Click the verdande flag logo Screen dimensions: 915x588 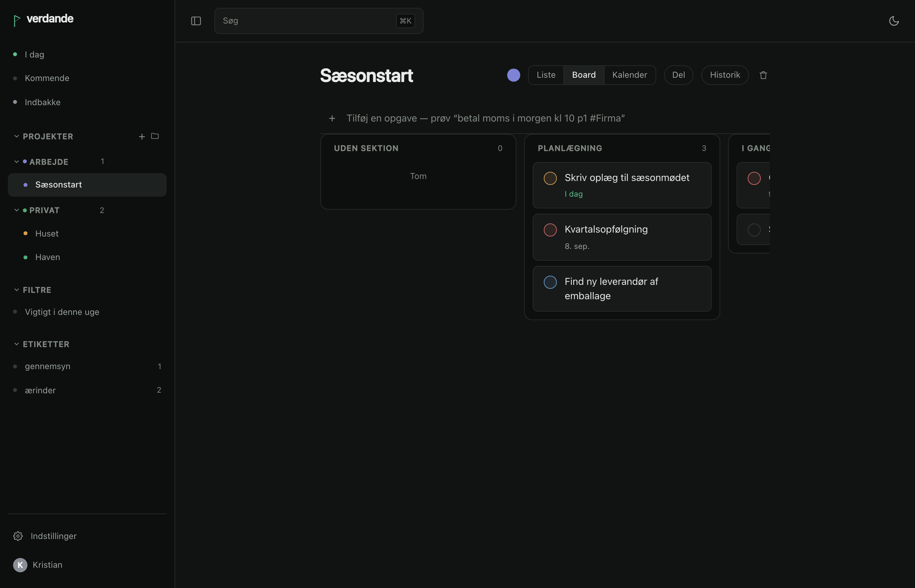pos(16,21)
